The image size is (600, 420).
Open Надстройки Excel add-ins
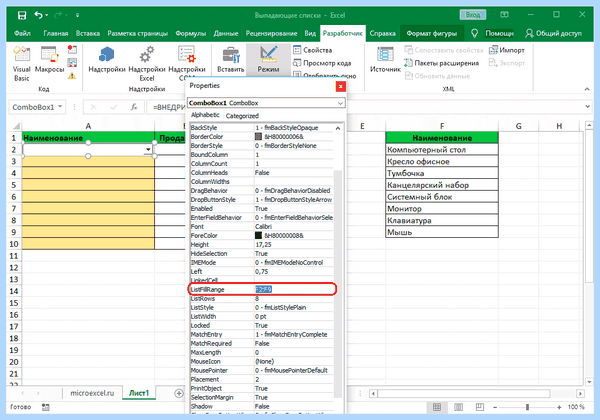coord(147,63)
